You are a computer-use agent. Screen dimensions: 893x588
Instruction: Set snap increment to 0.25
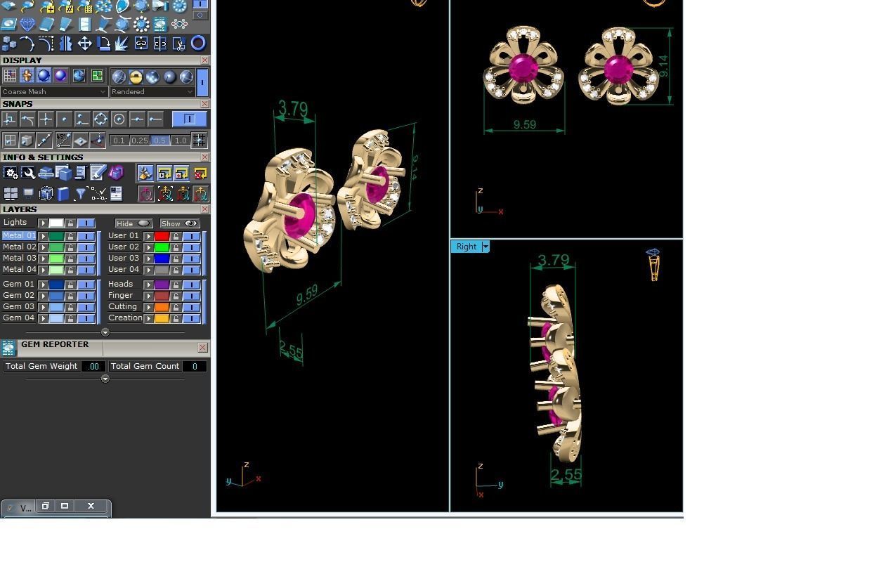point(140,141)
